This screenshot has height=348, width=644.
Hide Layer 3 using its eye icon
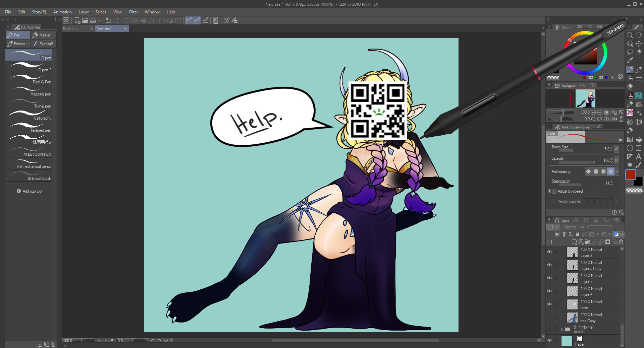click(x=549, y=252)
